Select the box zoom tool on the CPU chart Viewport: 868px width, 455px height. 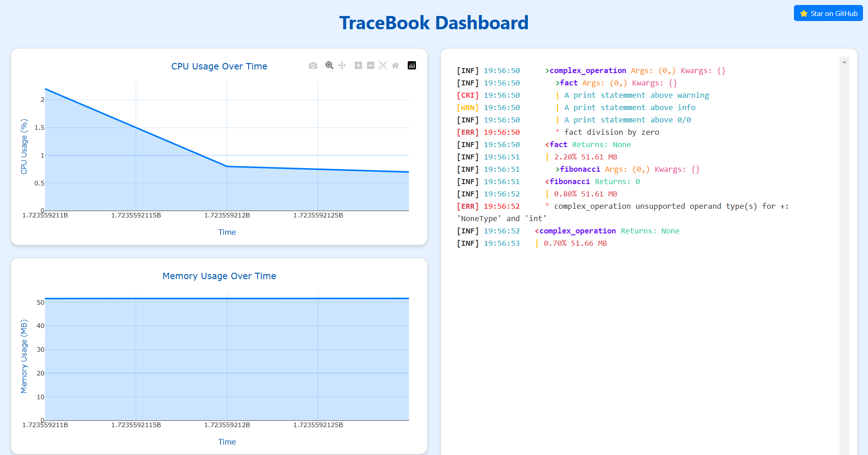click(329, 65)
